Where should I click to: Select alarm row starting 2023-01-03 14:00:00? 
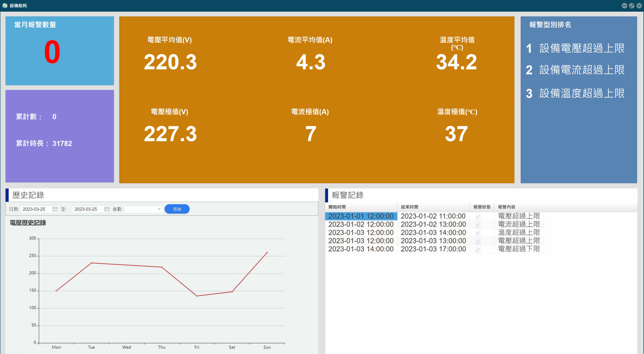[x=434, y=249]
